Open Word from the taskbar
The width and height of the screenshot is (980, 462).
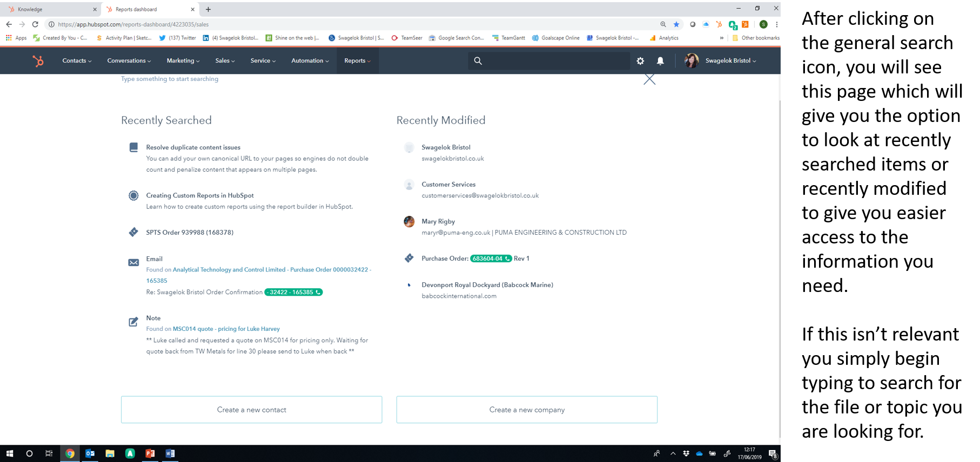[170, 453]
